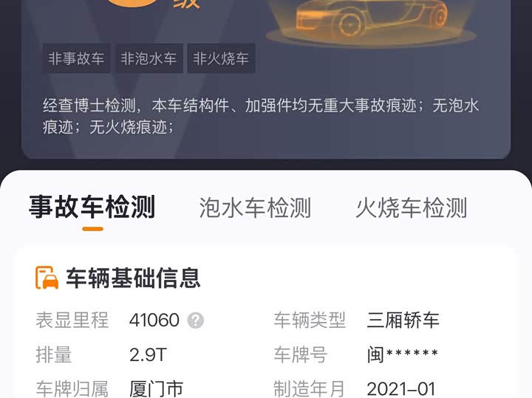
Task: Switch to 火烧车检测 tab
Action: (412, 207)
